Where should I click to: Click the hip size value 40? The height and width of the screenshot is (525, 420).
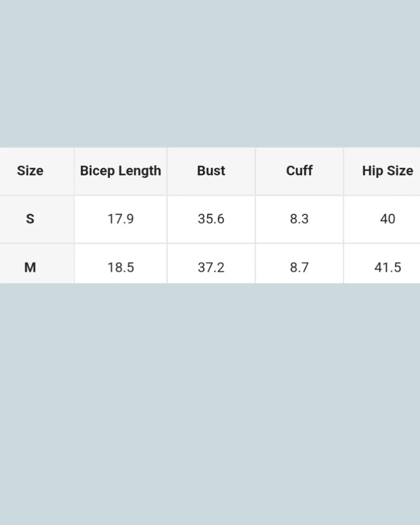coord(387,219)
